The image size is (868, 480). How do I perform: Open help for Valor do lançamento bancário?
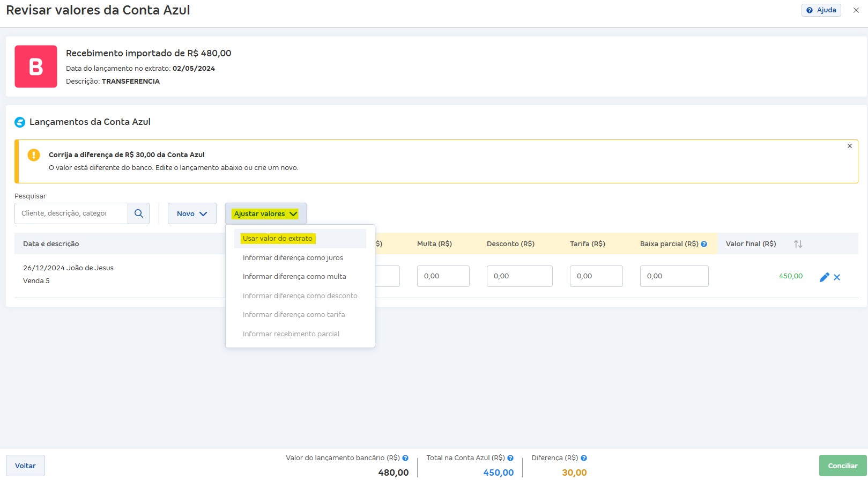tap(405, 458)
